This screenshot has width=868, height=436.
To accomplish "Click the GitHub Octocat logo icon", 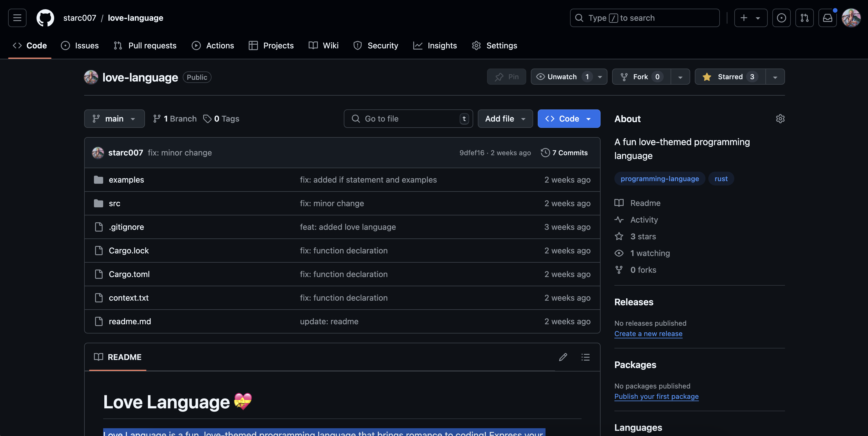I will (45, 18).
